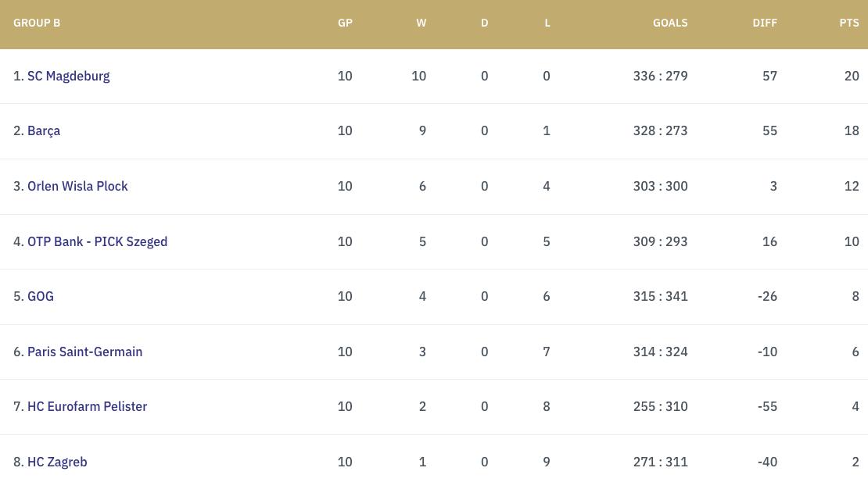Open the HC Zagreb team link
This screenshot has height=482, width=868.
tap(57, 462)
